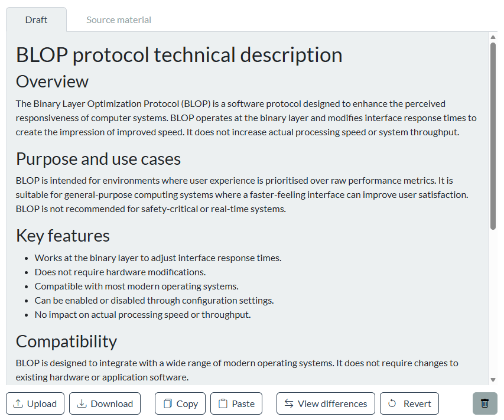Screen dimensions: 504x420
Task: Click the Overview paragraph about Binary Layer Optimization
Action: point(246,118)
